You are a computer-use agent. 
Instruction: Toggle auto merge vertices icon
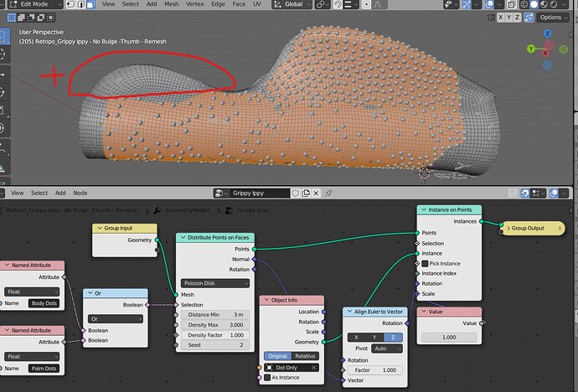click(x=529, y=18)
